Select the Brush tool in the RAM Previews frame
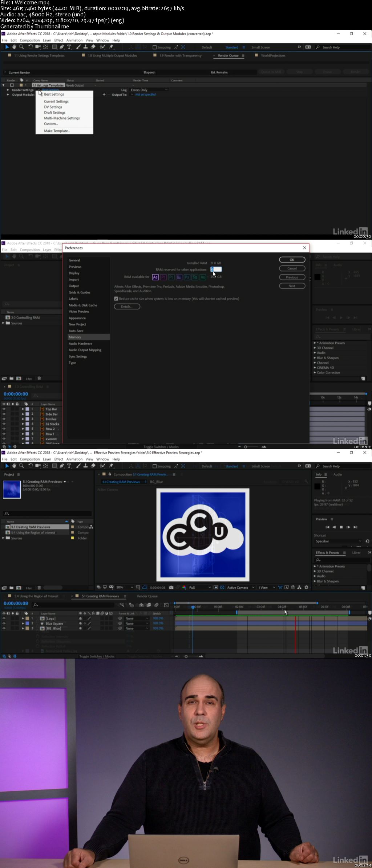Screen dimensions: 372x868 coord(78,466)
